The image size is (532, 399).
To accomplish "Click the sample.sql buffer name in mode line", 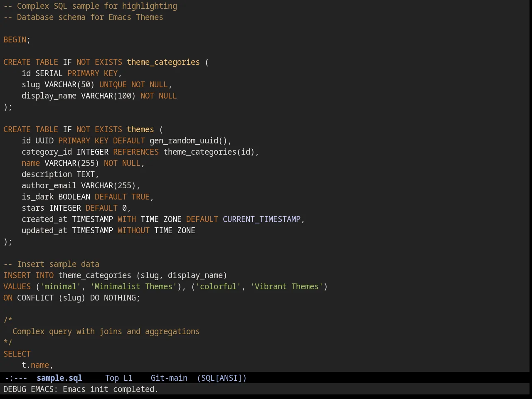I will click(x=59, y=378).
